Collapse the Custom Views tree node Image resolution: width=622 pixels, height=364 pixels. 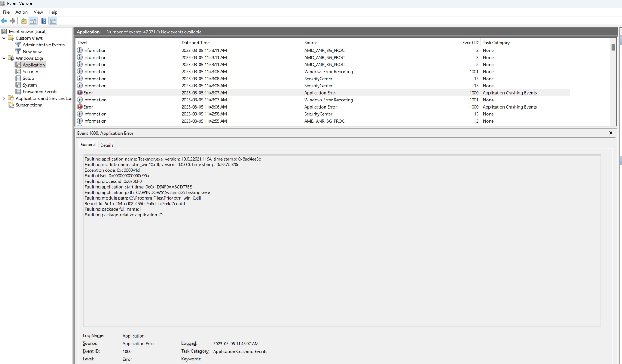[4, 38]
